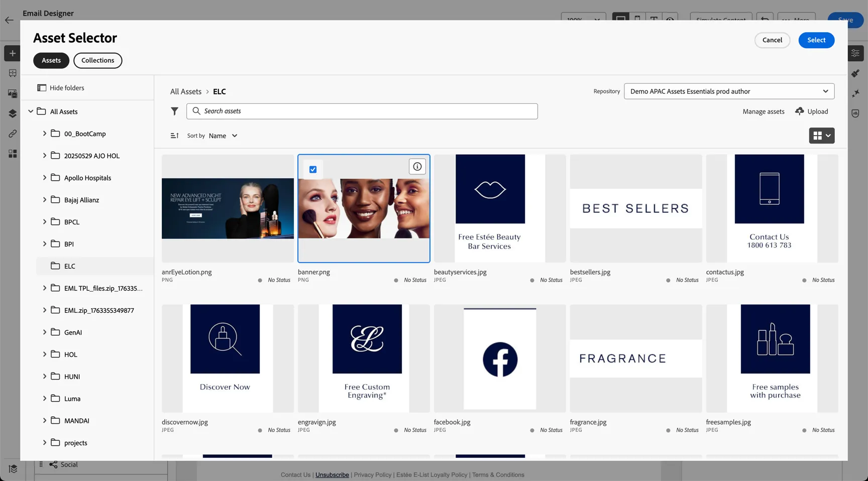Select the facebook.jpg thumbnail
Screen dimensions: 868x481
tap(500, 358)
